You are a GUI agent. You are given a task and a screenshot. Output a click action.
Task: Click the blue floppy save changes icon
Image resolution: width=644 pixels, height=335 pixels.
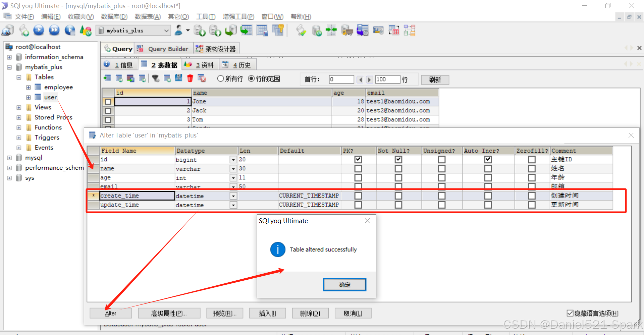[179, 78]
